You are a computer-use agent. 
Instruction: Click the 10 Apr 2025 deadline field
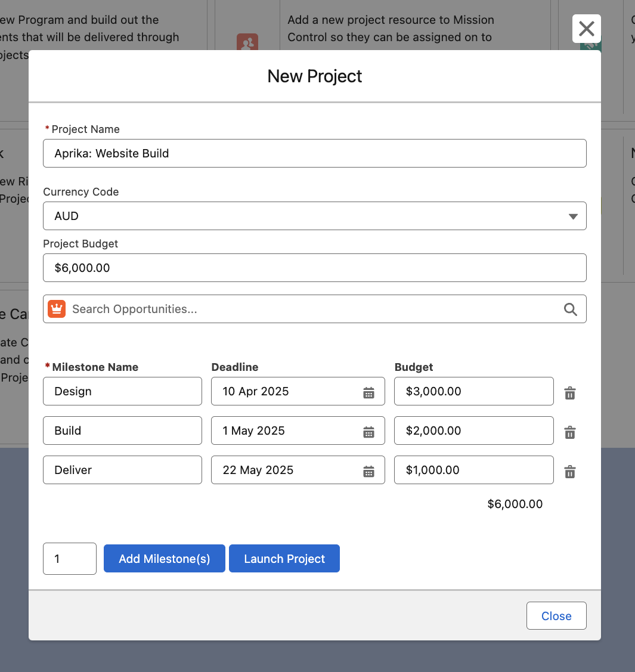click(298, 391)
